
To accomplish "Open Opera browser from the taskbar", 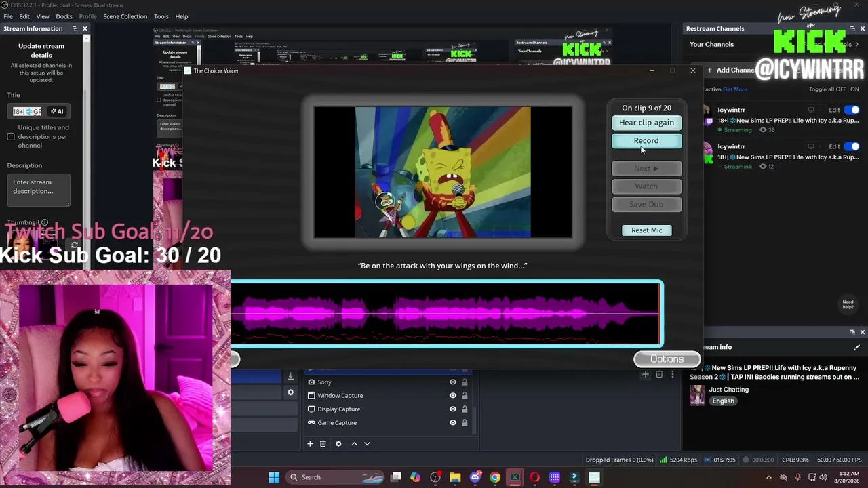I will 535,477.
